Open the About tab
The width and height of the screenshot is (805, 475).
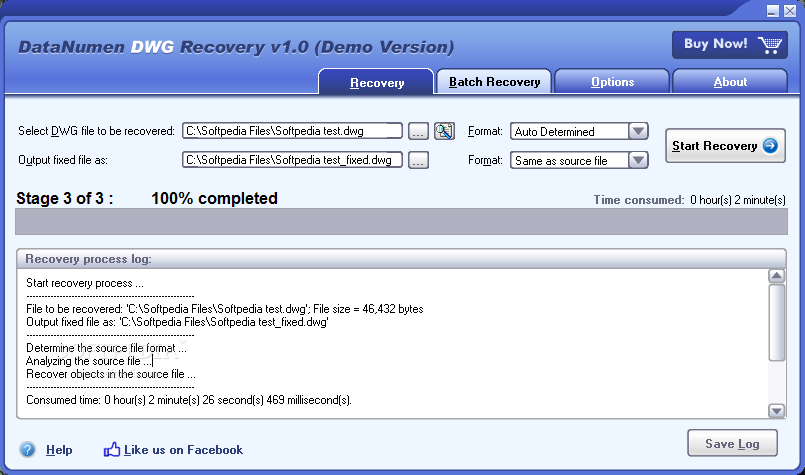730,82
